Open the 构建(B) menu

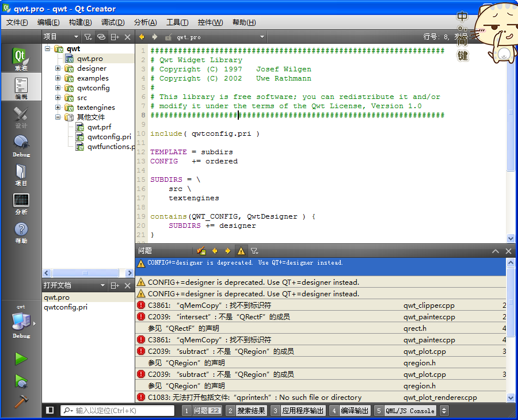[x=80, y=22]
